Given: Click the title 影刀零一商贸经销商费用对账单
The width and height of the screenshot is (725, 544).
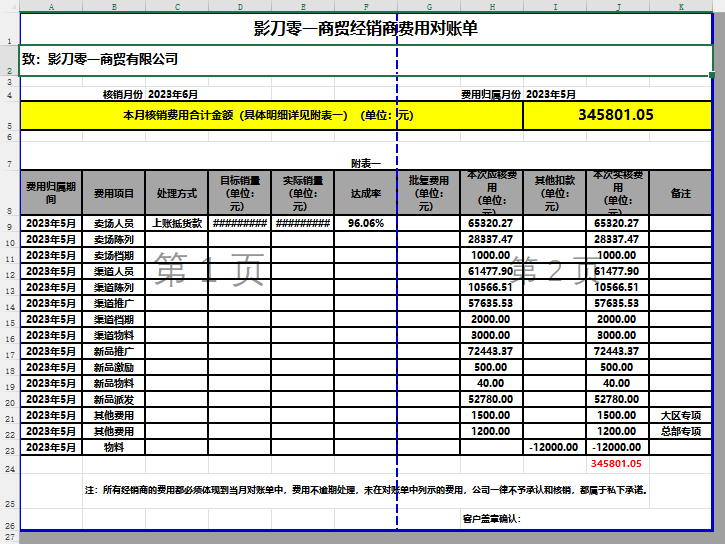Looking at the screenshot, I should coord(366,29).
